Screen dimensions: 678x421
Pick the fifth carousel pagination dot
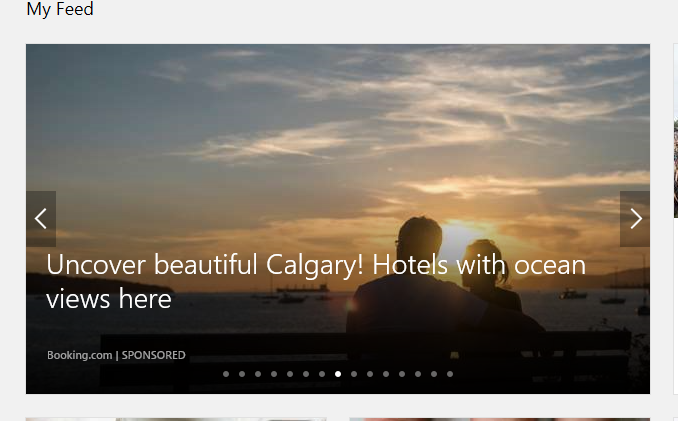click(290, 374)
